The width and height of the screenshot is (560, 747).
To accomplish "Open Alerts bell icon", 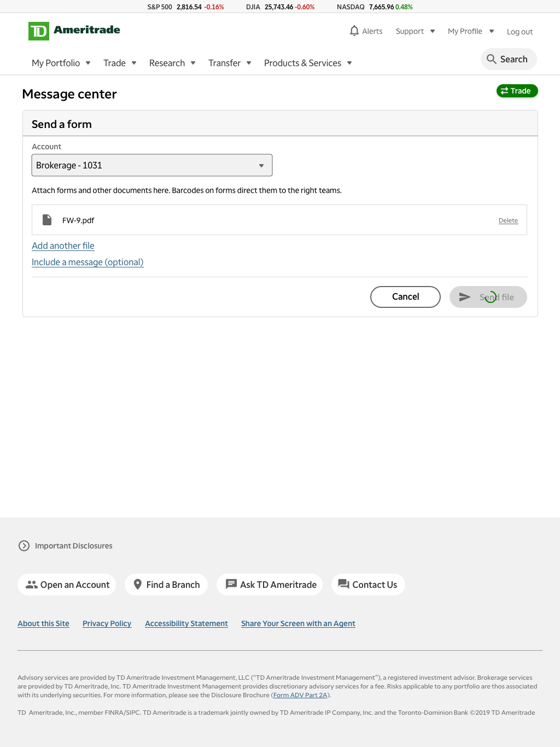I will 354,31.
